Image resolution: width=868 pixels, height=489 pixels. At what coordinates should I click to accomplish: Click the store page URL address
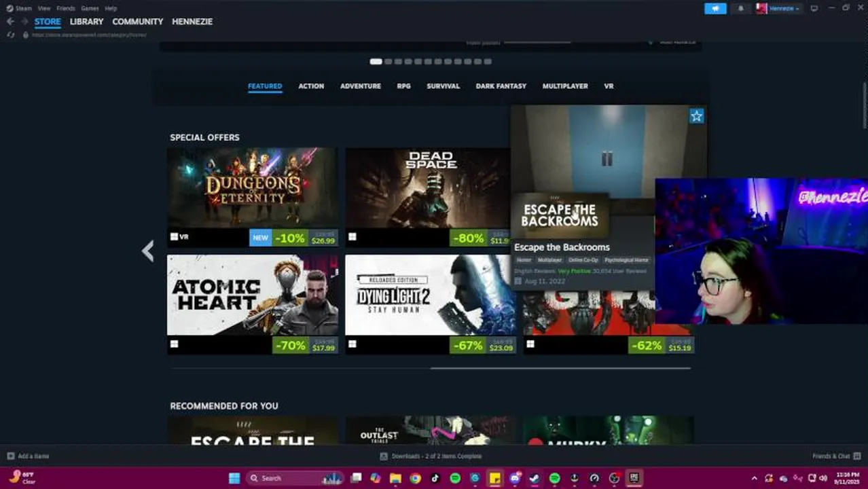[88, 35]
